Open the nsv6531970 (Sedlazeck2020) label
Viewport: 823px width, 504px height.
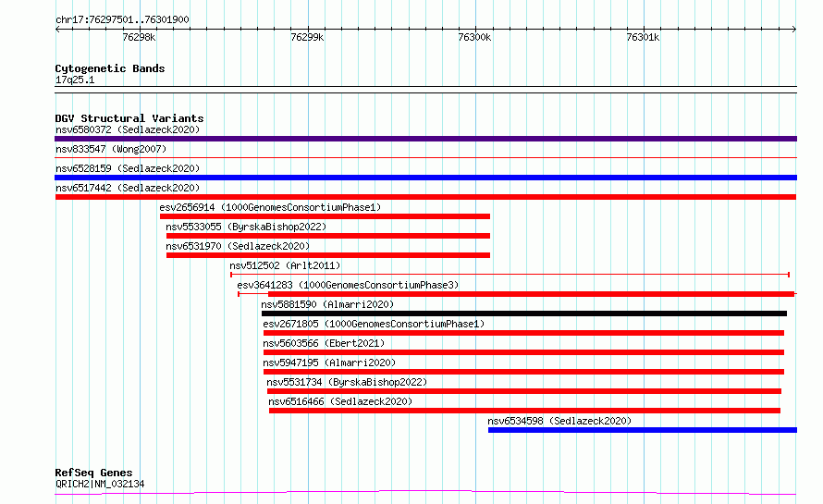tap(238, 246)
